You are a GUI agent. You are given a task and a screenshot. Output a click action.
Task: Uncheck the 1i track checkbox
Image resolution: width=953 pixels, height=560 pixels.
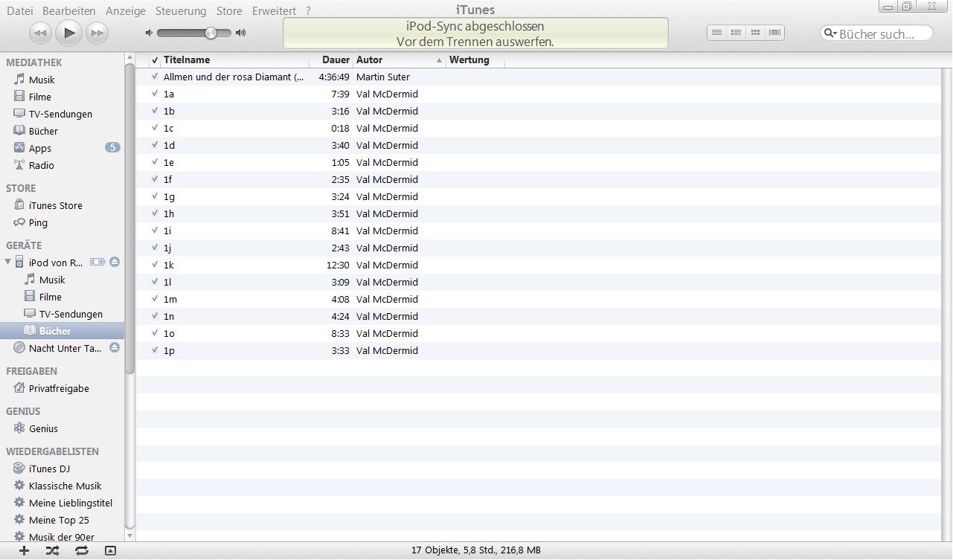(155, 231)
